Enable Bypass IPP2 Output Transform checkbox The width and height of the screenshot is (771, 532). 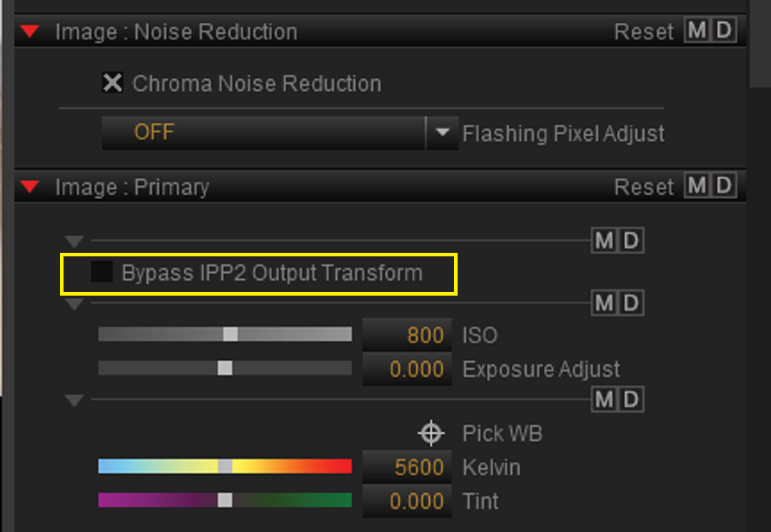pyautogui.click(x=102, y=272)
